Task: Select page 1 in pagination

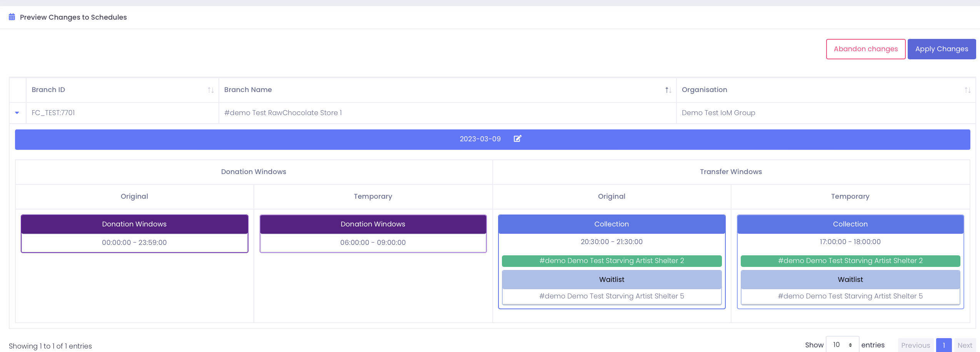Action: [943, 345]
